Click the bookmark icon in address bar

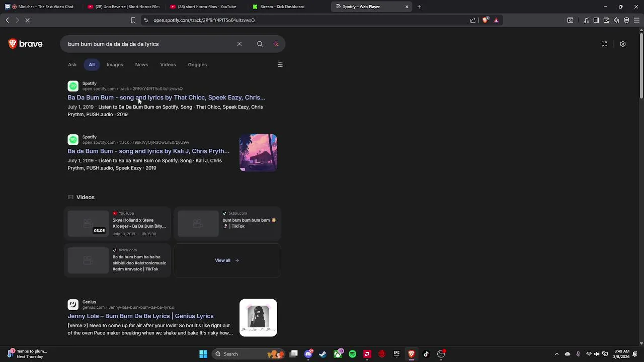(133, 20)
